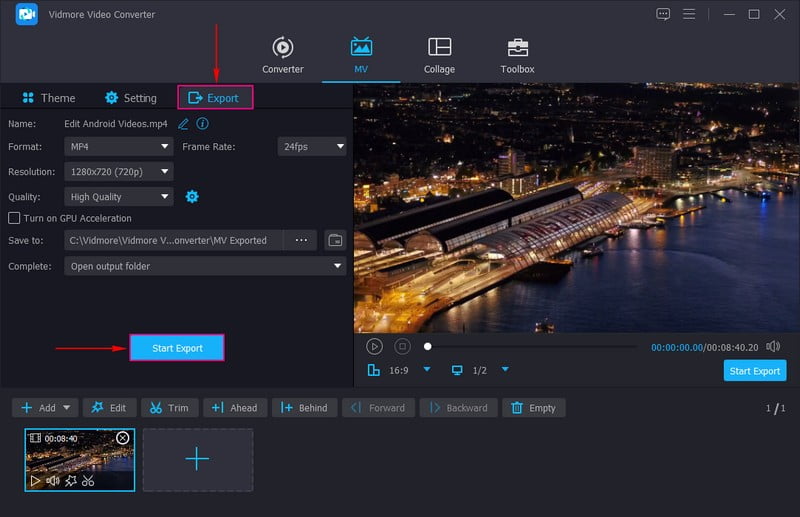Viewport: 800px width, 517px height.
Task: Open the feedback chat icon in title bar
Action: [663, 14]
